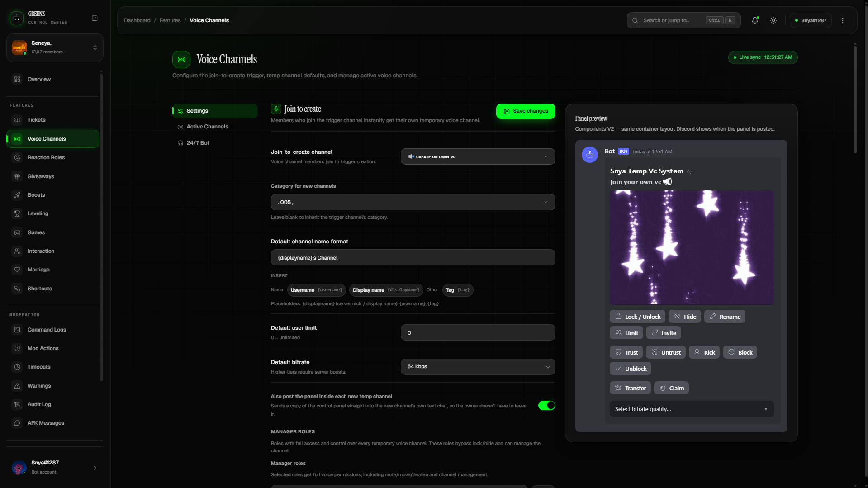This screenshot has width=868, height=488.
Task: Click Transfer panel button
Action: pos(630,388)
